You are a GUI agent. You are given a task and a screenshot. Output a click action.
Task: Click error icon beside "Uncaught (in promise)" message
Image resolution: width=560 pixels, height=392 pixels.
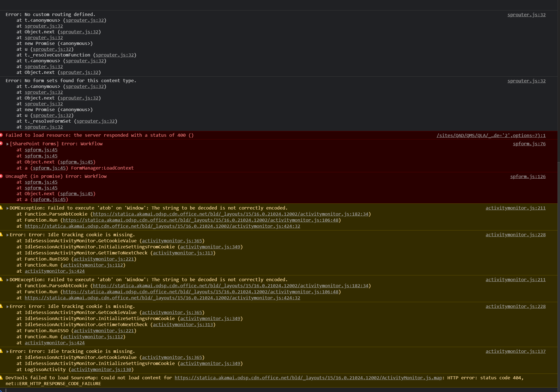coord(1,176)
